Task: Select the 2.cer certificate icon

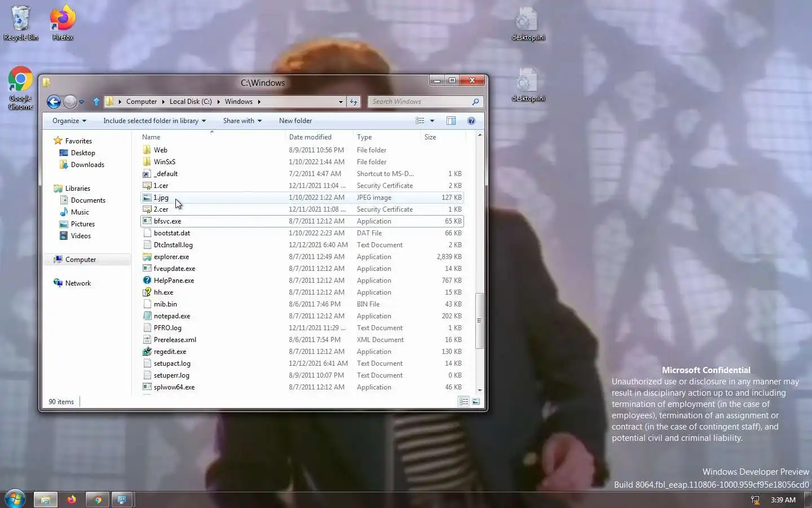Action: (147, 209)
